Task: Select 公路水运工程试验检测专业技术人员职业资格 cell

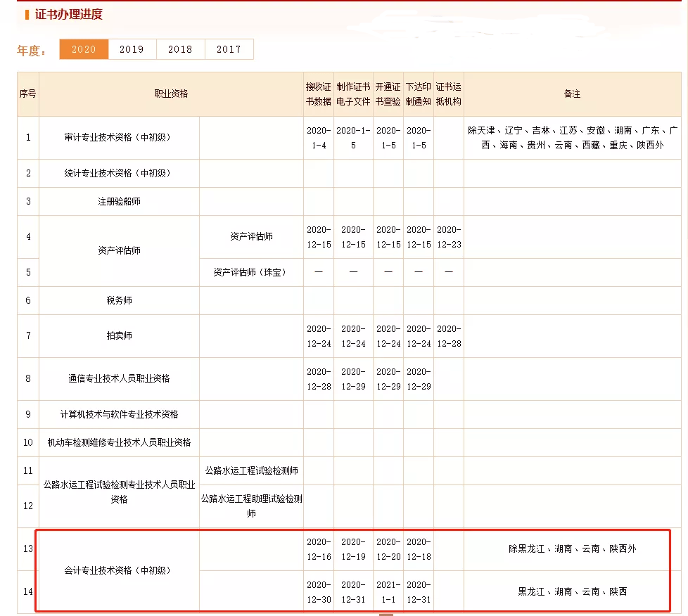Action: (119, 492)
